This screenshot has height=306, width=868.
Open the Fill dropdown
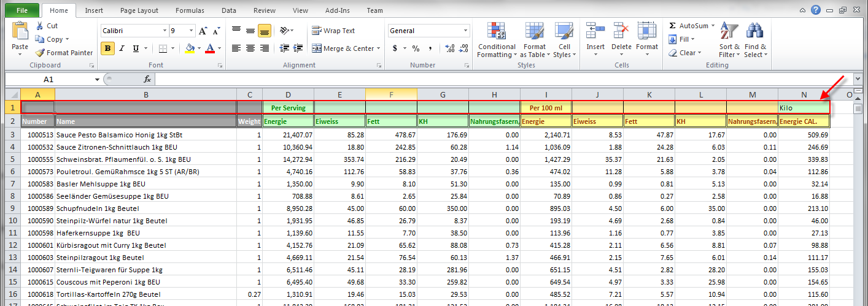click(x=683, y=39)
